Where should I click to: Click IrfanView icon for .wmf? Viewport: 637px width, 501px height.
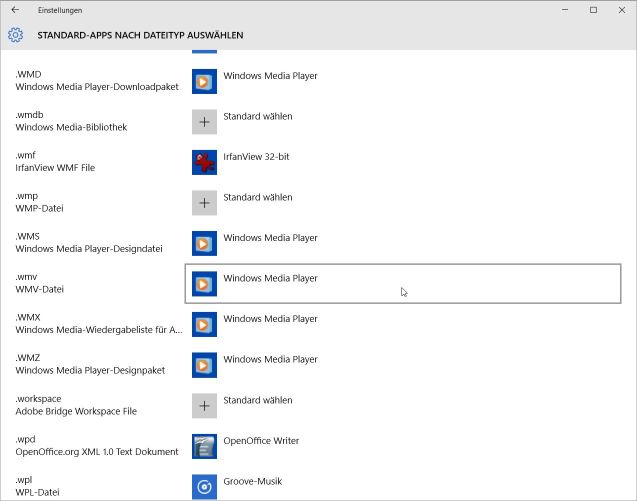coord(204,163)
